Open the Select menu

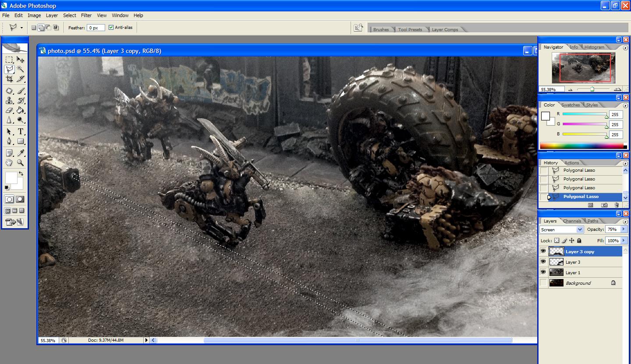[70, 15]
